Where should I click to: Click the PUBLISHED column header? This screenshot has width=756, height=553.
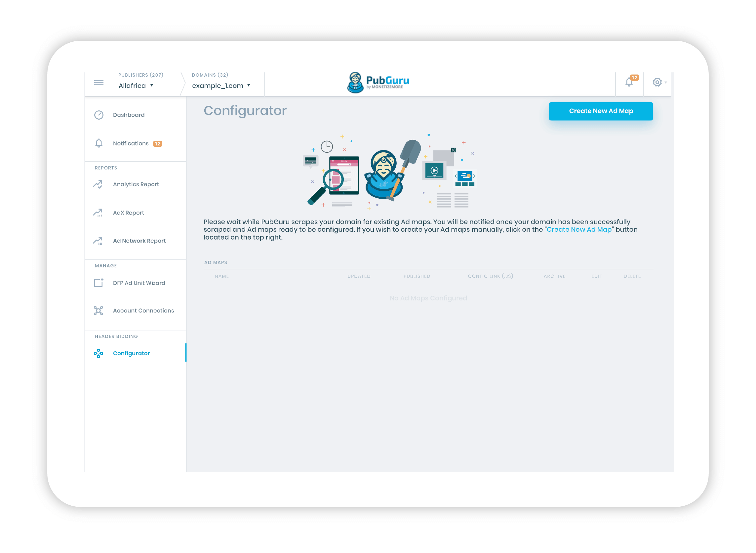pyautogui.click(x=417, y=276)
